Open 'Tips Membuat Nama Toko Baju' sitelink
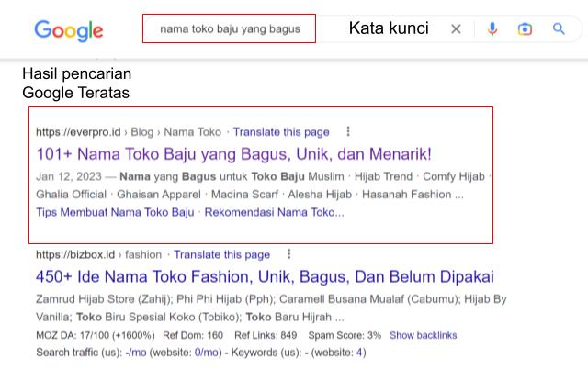Screen dimensions: 588x392 click(x=115, y=212)
